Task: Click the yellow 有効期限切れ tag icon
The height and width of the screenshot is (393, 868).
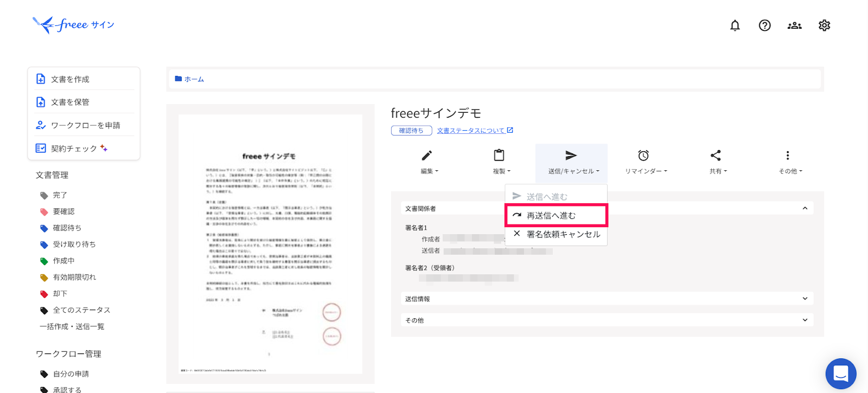Action: coord(44,278)
